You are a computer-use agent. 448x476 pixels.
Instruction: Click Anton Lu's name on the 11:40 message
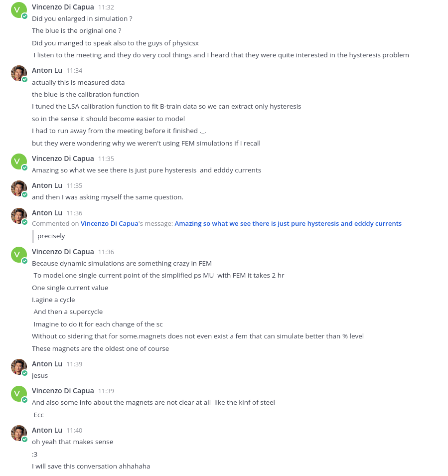tap(47, 430)
